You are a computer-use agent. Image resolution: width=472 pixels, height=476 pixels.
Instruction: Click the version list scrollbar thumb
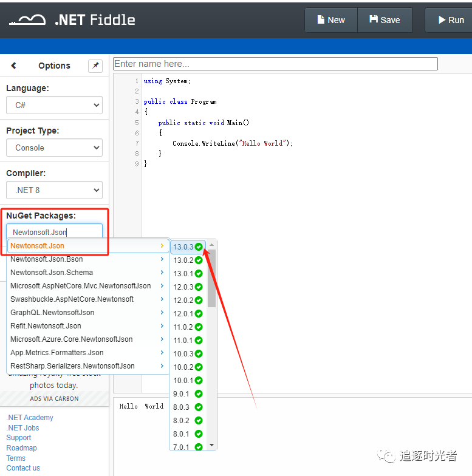pyautogui.click(x=211, y=278)
